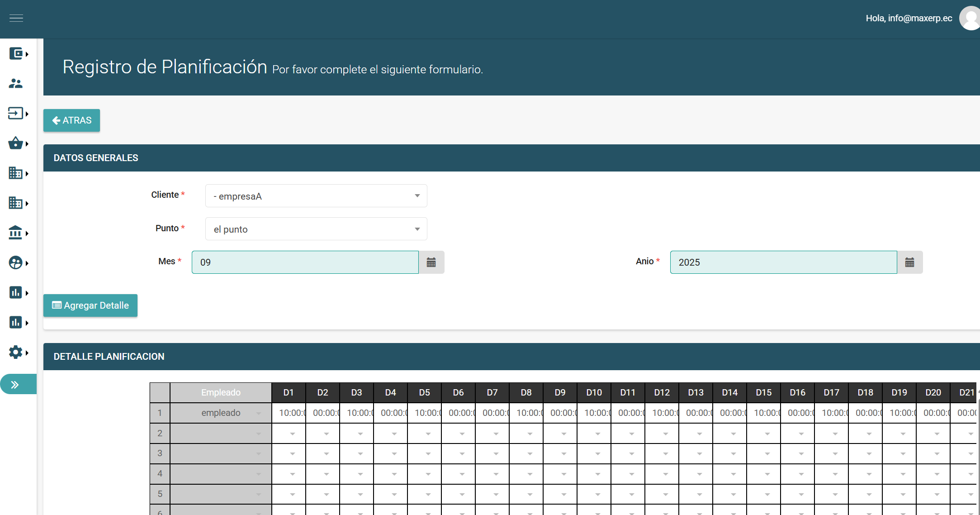980x515 pixels.
Task: Click the shopping basket sidebar icon
Action: 16,143
